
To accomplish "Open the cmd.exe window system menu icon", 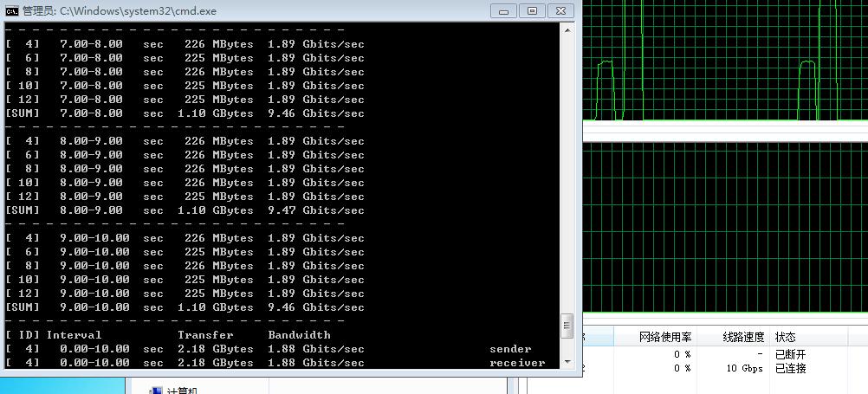I will [x=12, y=10].
